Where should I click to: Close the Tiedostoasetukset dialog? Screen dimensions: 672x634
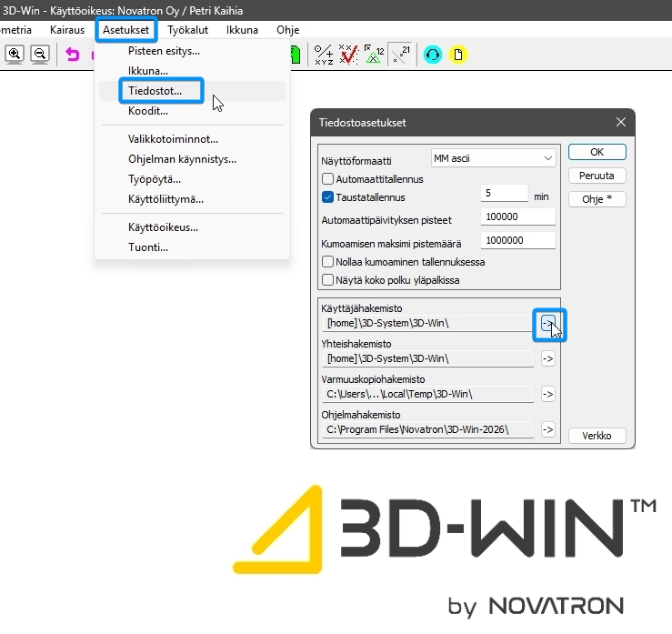(x=620, y=122)
